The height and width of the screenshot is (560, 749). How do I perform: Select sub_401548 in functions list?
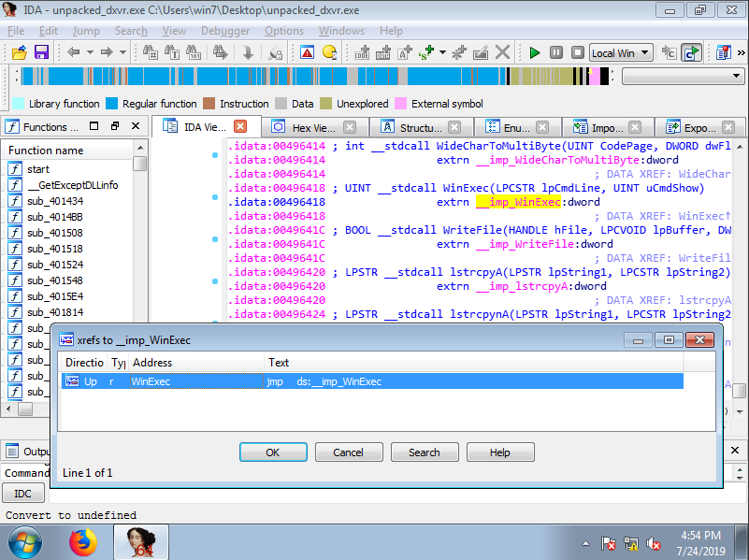click(x=55, y=280)
